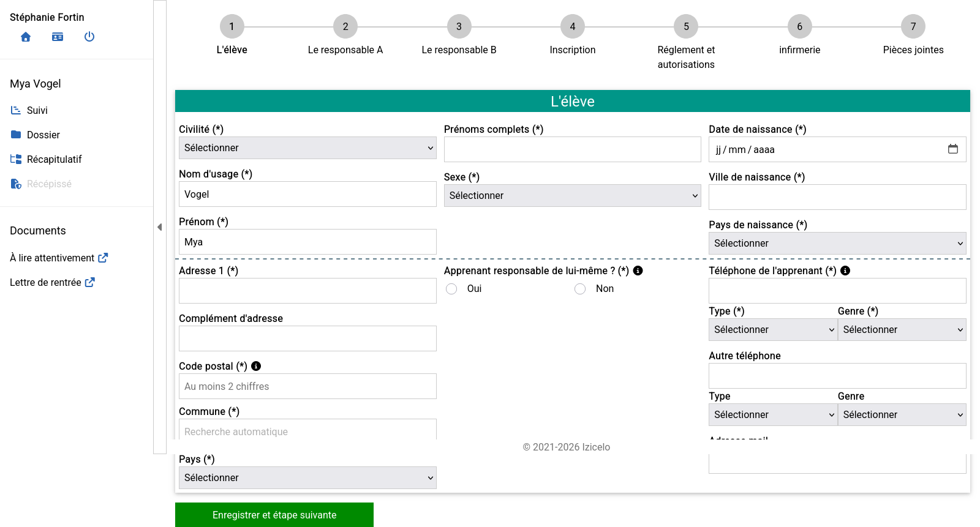980x527 pixels.
Task: Click the Stéphanie Fortin user name
Action: (x=47, y=17)
